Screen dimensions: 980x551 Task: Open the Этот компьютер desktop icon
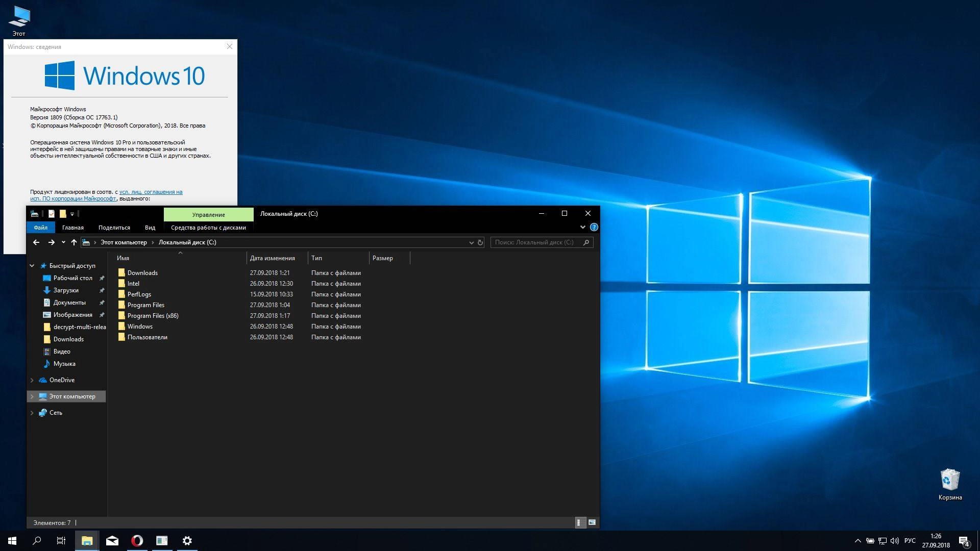point(19,21)
